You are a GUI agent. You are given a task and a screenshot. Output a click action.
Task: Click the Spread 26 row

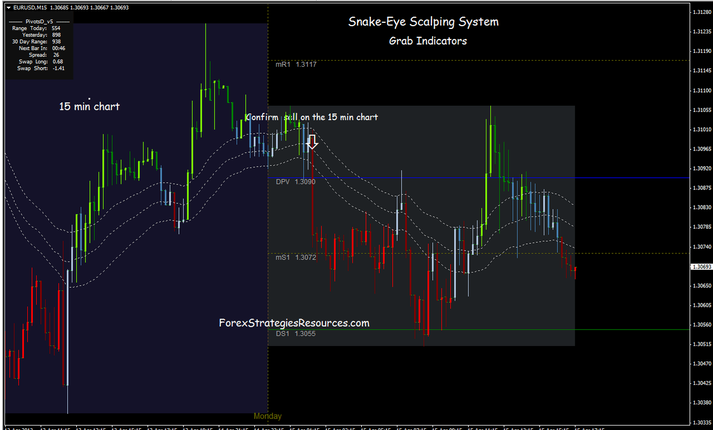pyautogui.click(x=44, y=55)
